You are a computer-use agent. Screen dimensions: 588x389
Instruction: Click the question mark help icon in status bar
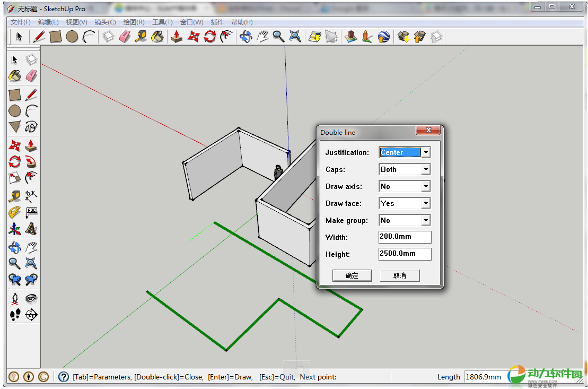pyautogui.click(x=64, y=377)
